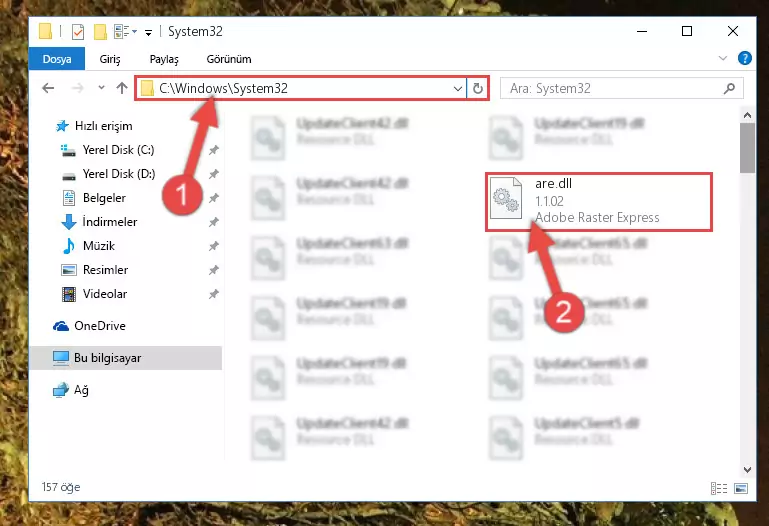Open the Dosya tab
The image size is (769, 526).
(57, 59)
